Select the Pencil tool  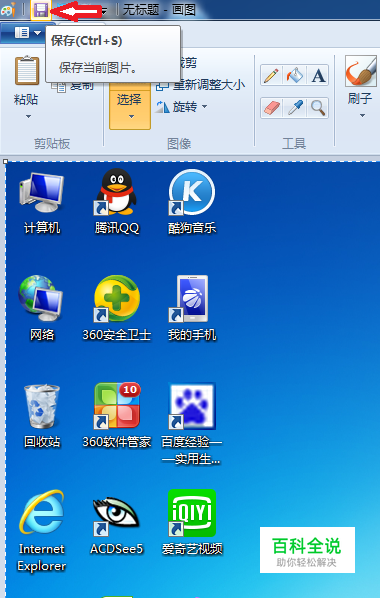click(x=271, y=75)
